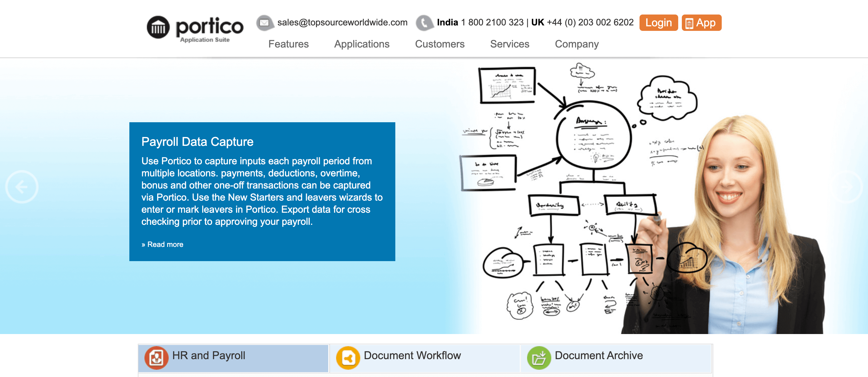Click the Login button icon
Viewport: 868px width, 377px height.
659,23
